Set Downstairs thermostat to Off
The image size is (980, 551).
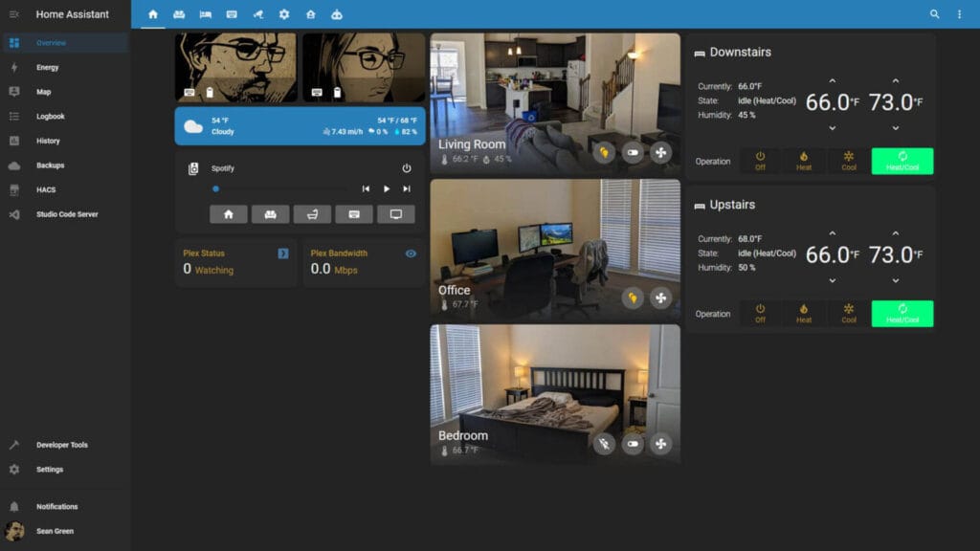click(760, 161)
